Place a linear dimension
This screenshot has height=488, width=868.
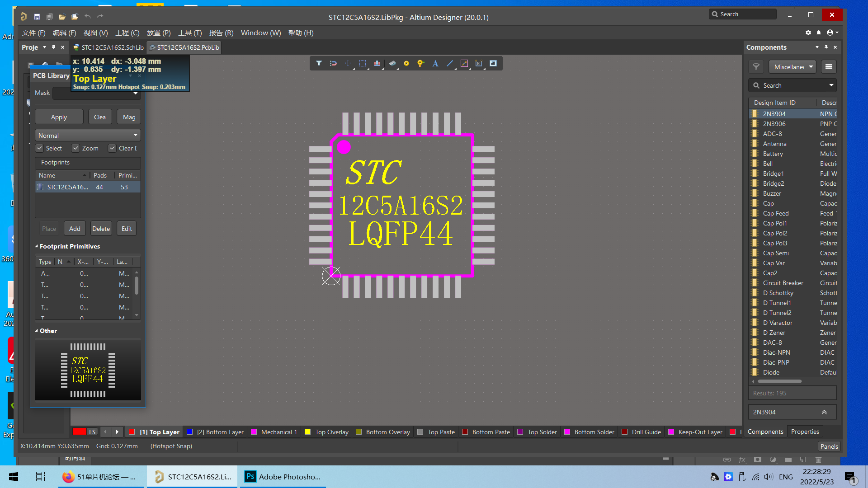[479, 63]
